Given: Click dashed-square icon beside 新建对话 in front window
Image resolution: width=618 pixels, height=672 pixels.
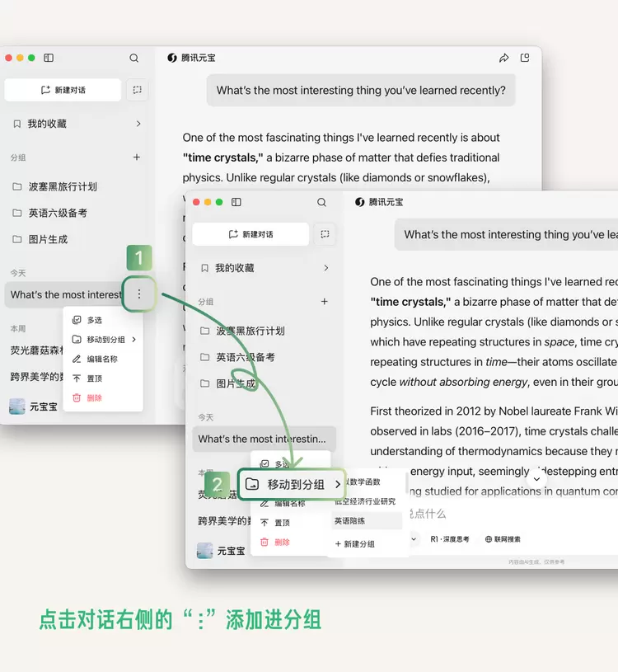Looking at the screenshot, I should (x=325, y=234).
